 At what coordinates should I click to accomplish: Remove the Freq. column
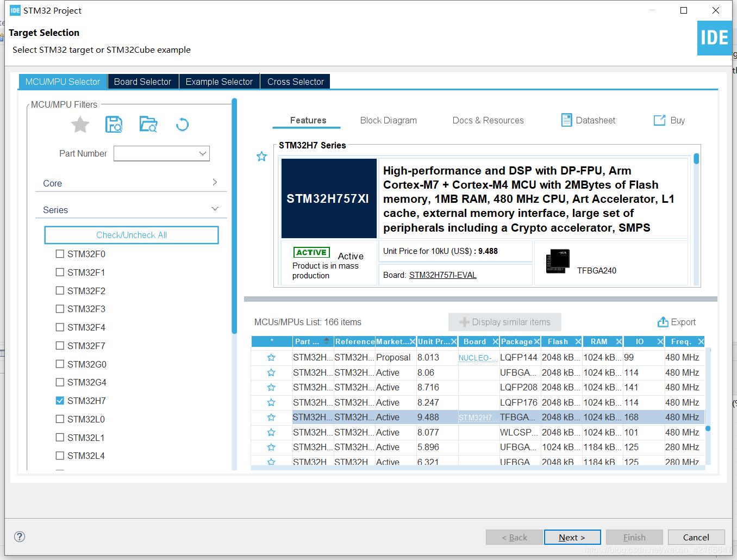pyautogui.click(x=701, y=341)
